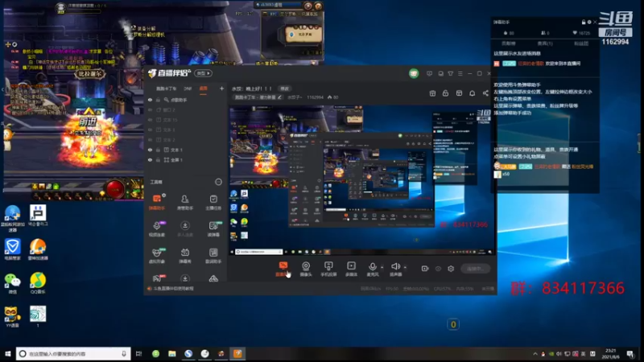
Task: Show the 文本 3 source layer
Action: pos(150,130)
